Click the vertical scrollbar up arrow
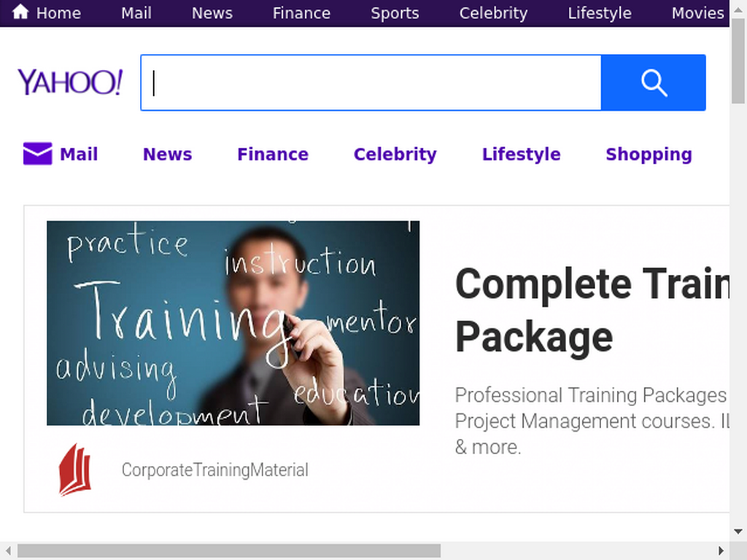747x560 pixels. click(x=738, y=9)
